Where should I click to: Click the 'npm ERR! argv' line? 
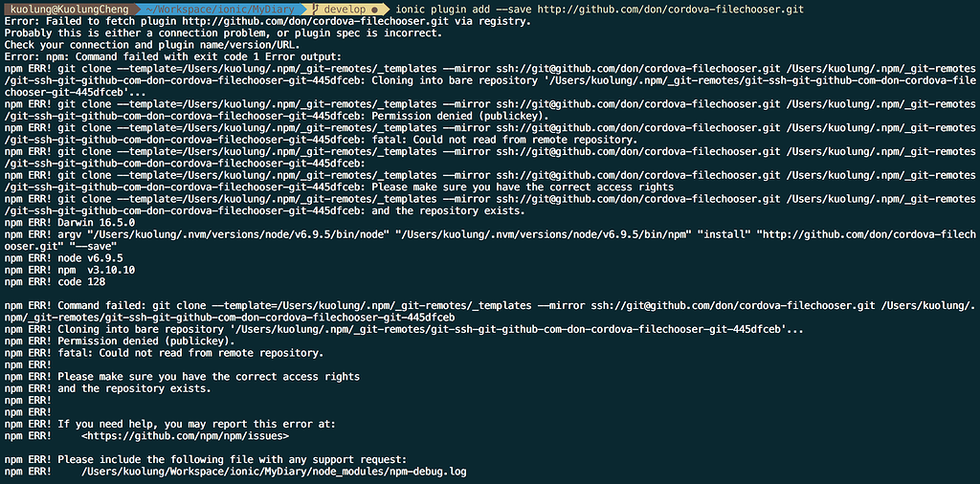(x=489, y=240)
